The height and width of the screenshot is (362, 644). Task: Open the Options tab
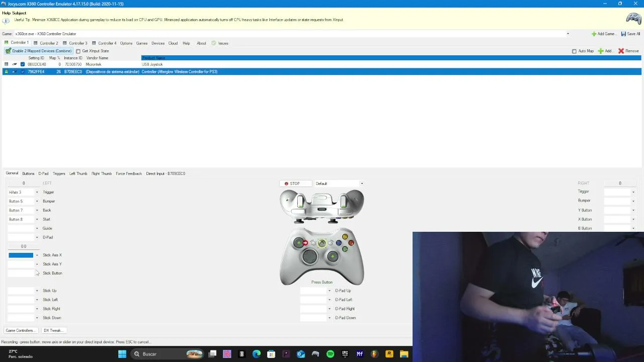(126, 43)
